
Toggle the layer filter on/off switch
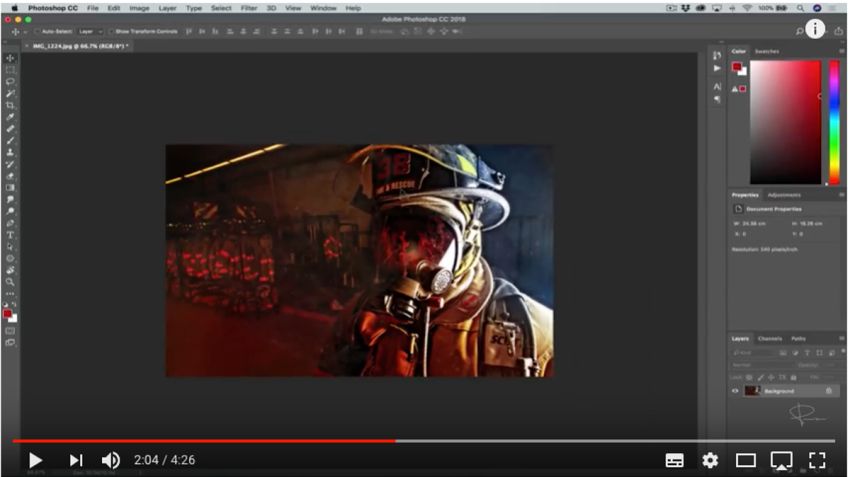click(x=843, y=351)
